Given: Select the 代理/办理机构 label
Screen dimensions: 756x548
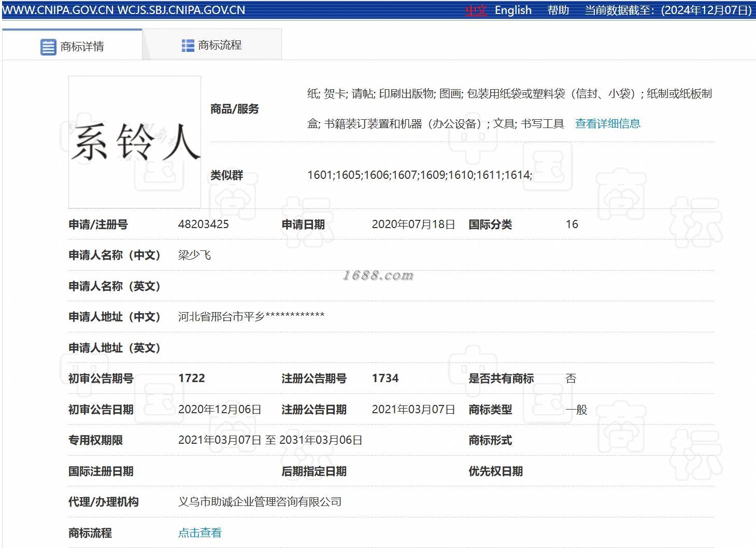Looking at the screenshot, I should (x=104, y=502).
